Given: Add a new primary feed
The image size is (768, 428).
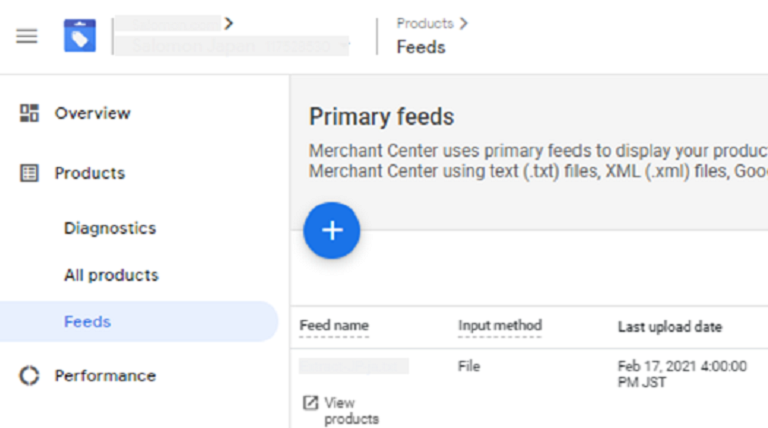Looking at the screenshot, I should (332, 231).
